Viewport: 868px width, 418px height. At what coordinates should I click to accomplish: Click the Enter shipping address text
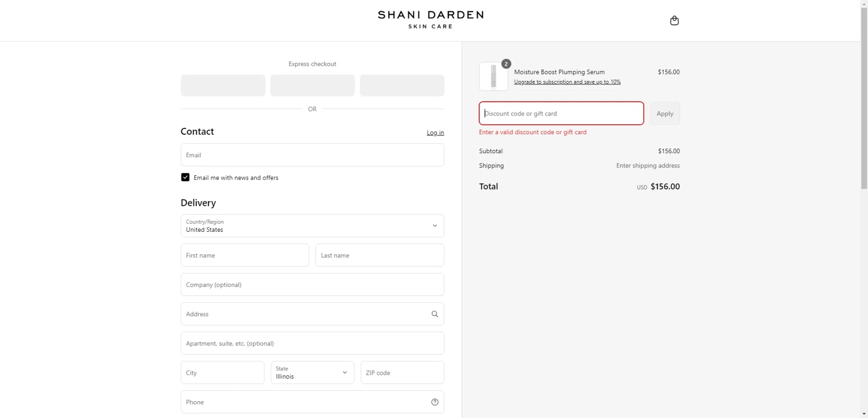648,165
